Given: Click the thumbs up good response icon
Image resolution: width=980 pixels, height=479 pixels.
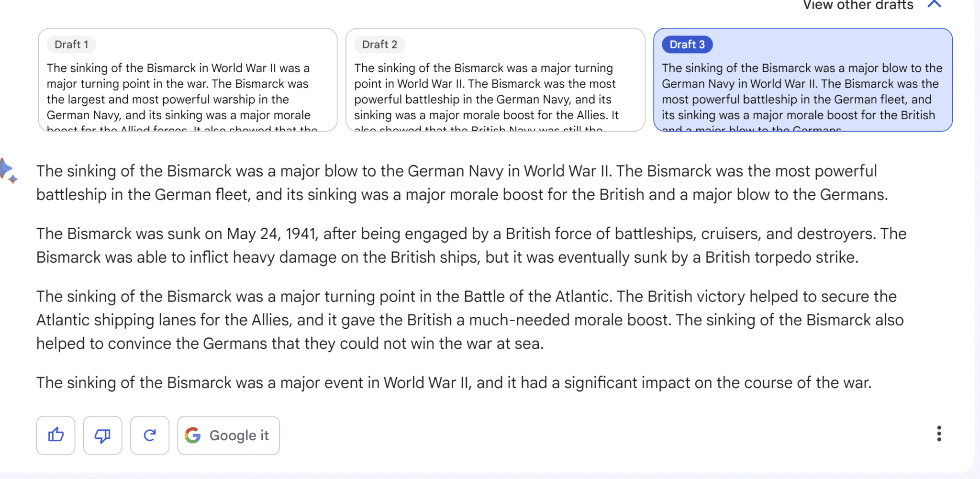Looking at the screenshot, I should point(56,435).
